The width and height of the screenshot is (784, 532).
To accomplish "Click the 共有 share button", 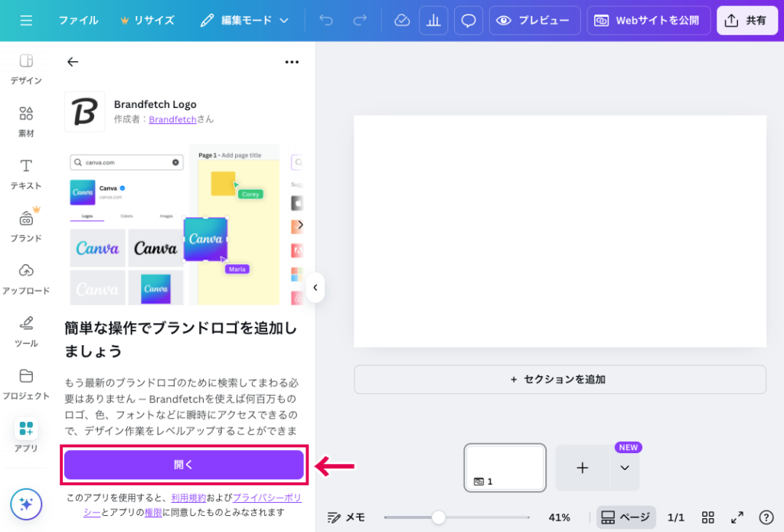I will (x=747, y=21).
